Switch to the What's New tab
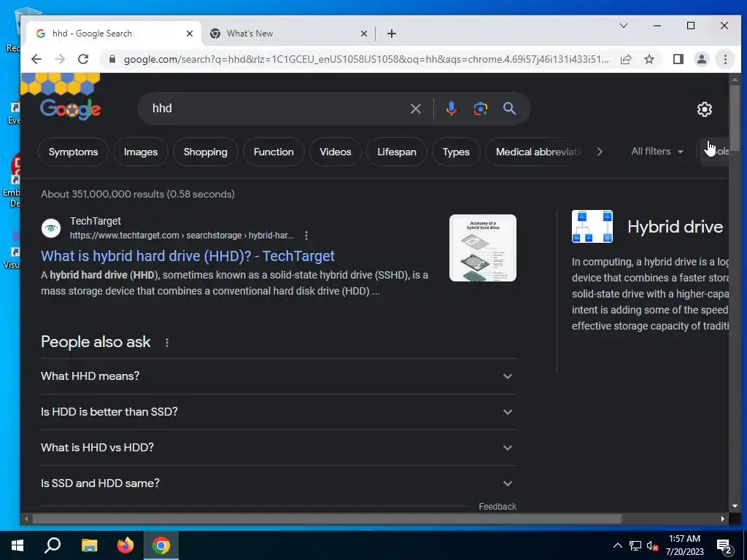This screenshot has height=560, width=747. (289, 34)
